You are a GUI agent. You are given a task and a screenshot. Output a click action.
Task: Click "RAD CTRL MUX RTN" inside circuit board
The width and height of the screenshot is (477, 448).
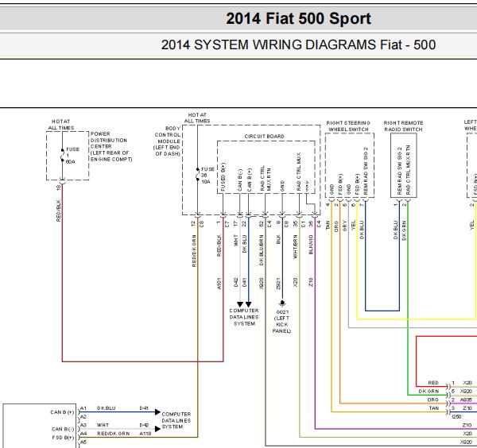click(x=266, y=179)
